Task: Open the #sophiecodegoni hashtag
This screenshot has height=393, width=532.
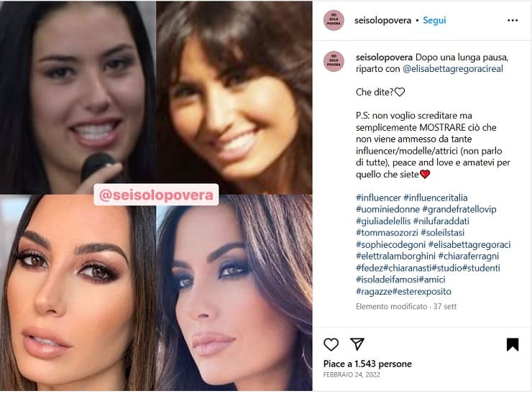Action: point(390,244)
